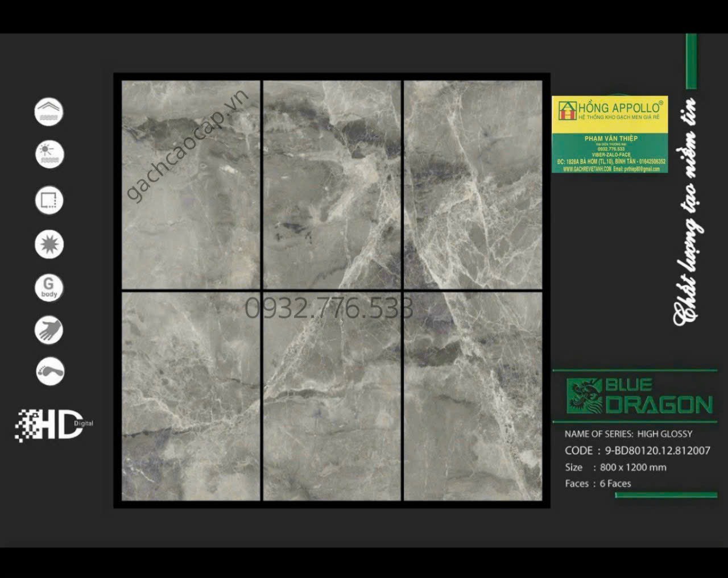Image resolution: width=728 pixels, height=578 pixels.
Task: Click the Blue Dragon brand logo
Action: pos(639,396)
